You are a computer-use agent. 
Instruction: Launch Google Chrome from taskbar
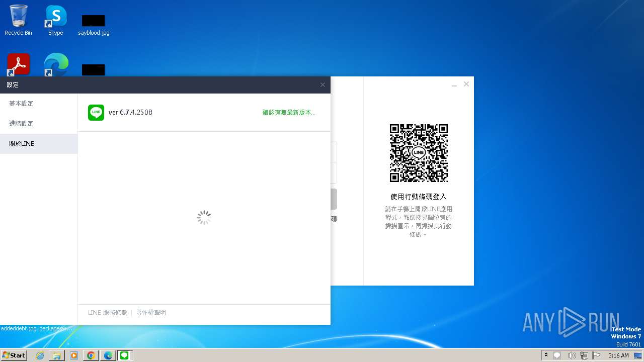point(91,355)
